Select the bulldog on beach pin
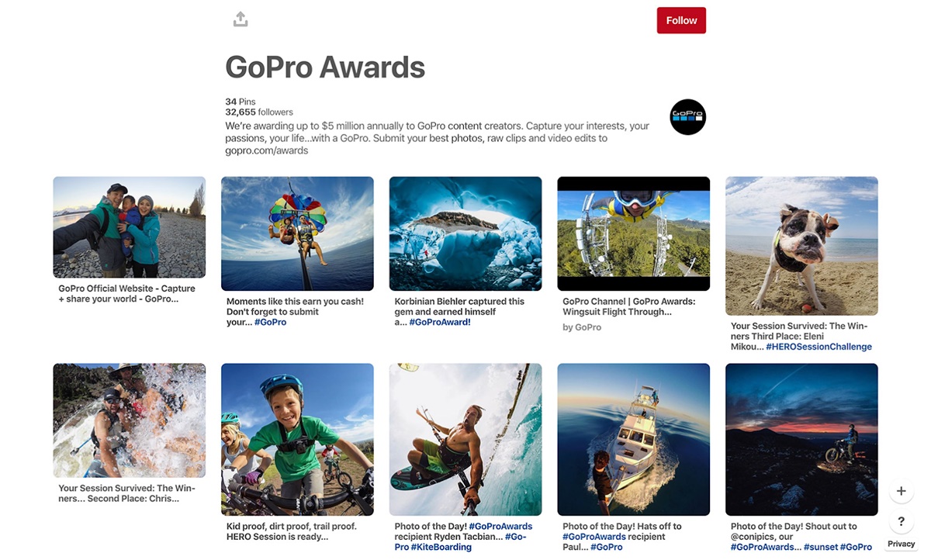The width and height of the screenshot is (931, 560). point(801,246)
